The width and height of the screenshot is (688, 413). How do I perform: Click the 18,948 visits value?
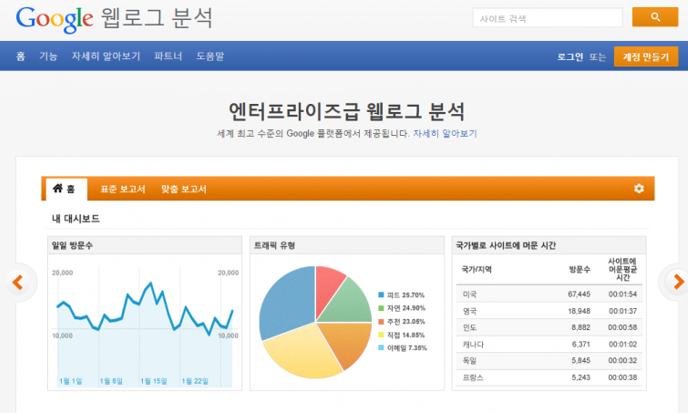[579, 311]
